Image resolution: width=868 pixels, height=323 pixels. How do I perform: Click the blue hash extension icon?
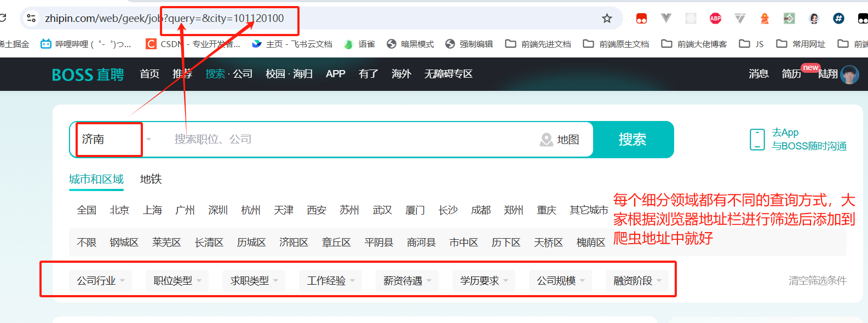click(838, 19)
